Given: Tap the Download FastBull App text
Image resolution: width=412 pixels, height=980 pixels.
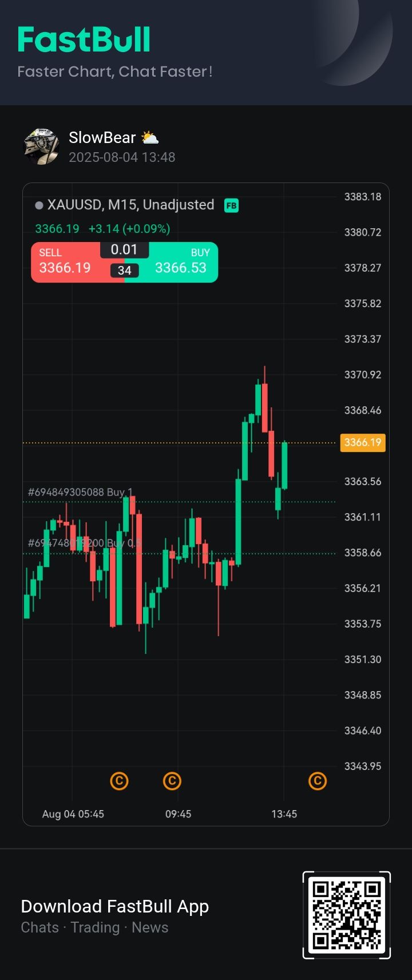Looking at the screenshot, I should point(115,907).
